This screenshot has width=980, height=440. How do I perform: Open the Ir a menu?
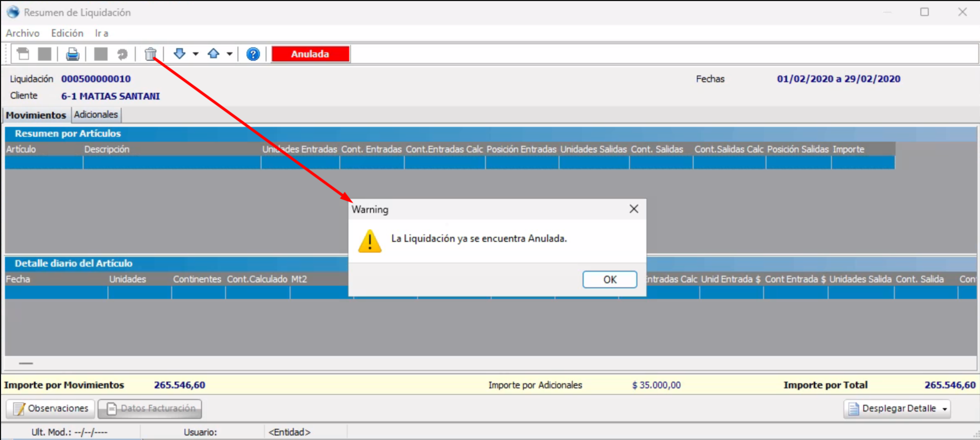(101, 33)
